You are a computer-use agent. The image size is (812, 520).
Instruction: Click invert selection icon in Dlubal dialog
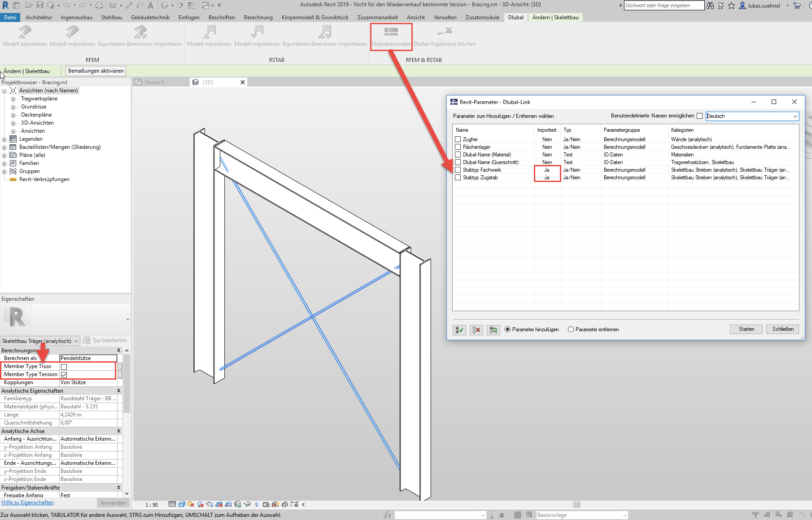click(x=493, y=329)
